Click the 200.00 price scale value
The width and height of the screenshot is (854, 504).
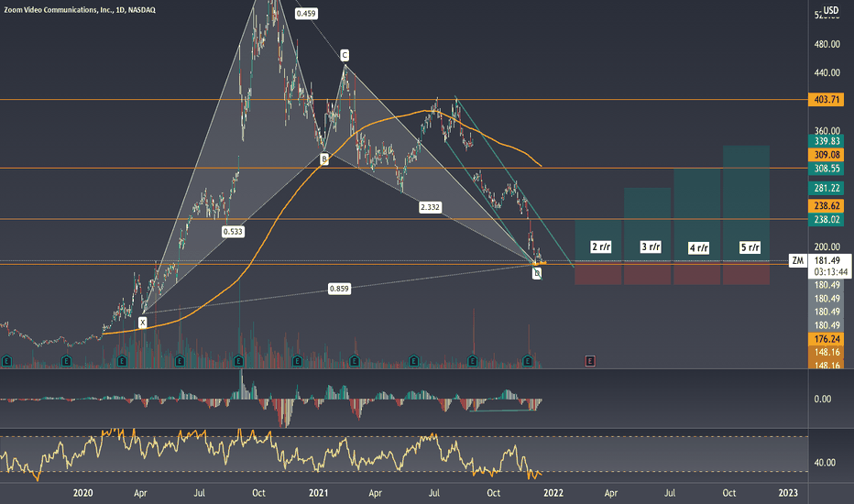point(827,247)
